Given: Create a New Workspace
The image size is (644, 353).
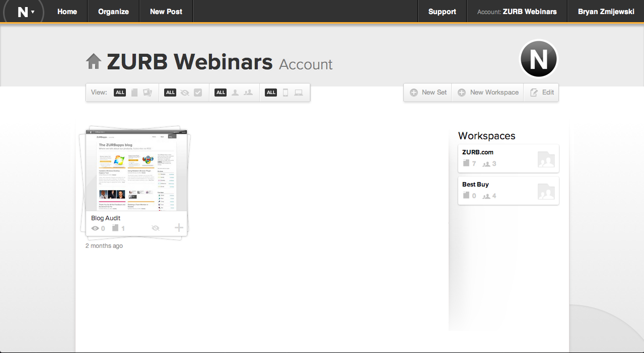Looking at the screenshot, I should pyautogui.click(x=488, y=93).
